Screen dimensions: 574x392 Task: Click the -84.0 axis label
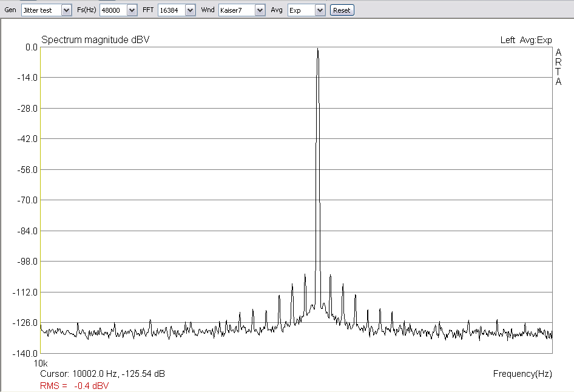(27, 231)
